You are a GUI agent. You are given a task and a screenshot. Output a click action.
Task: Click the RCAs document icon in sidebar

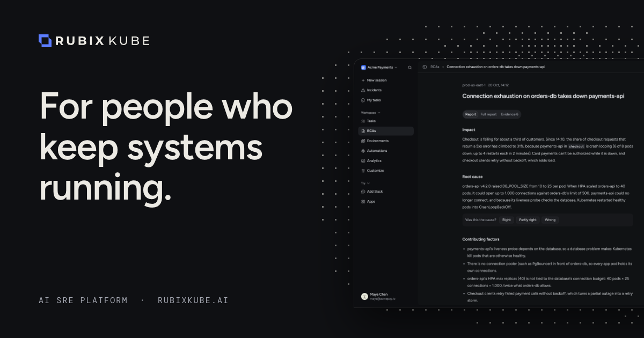(x=363, y=131)
